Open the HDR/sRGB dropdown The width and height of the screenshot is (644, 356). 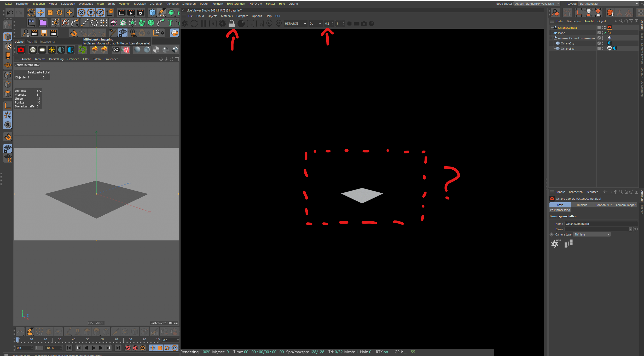[x=295, y=24]
